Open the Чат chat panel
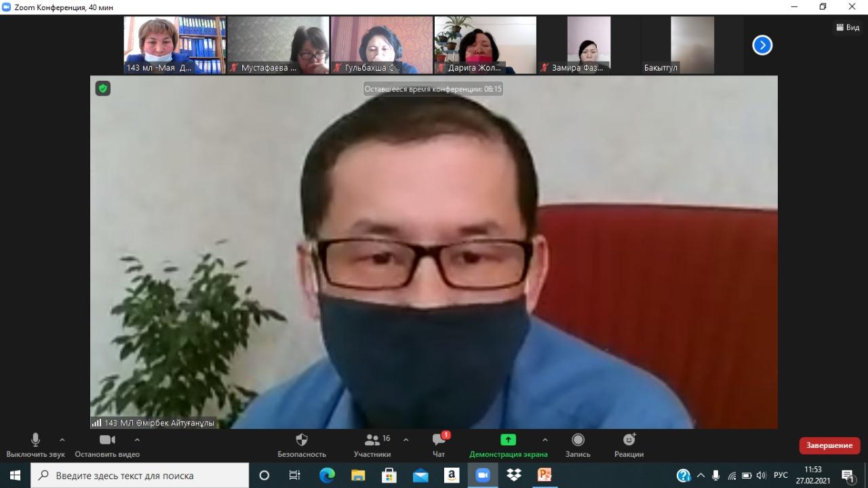The image size is (868, 488). pos(439,445)
